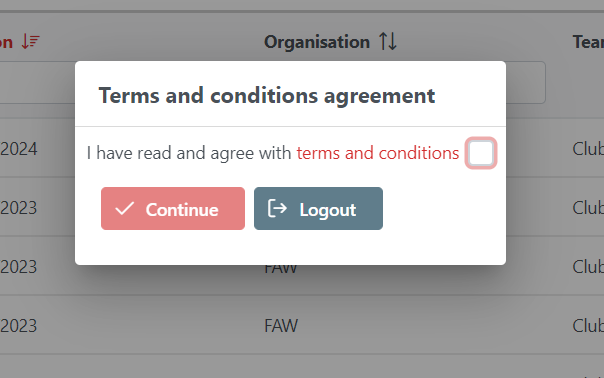Image resolution: width=604 pixels, height=378 pixels.
Task: Click the Club cell in the bottom FAW row
Action: coord(588,326)
